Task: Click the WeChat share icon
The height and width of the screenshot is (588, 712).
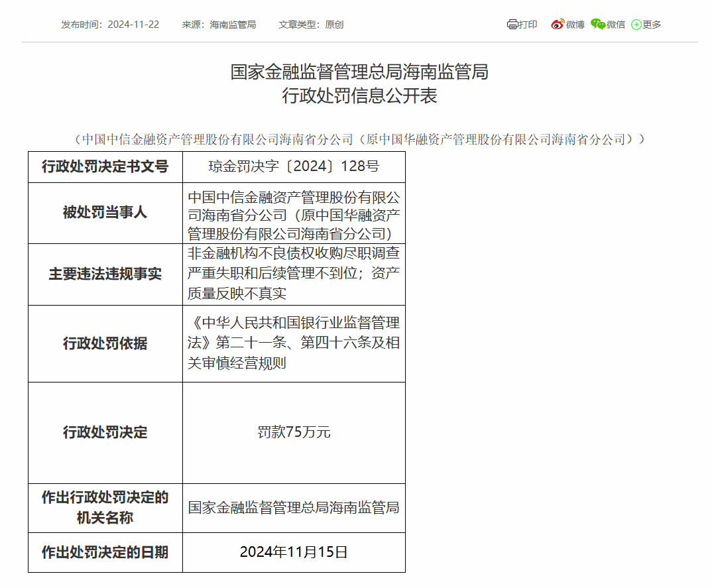Action: [x=598, y=25]
